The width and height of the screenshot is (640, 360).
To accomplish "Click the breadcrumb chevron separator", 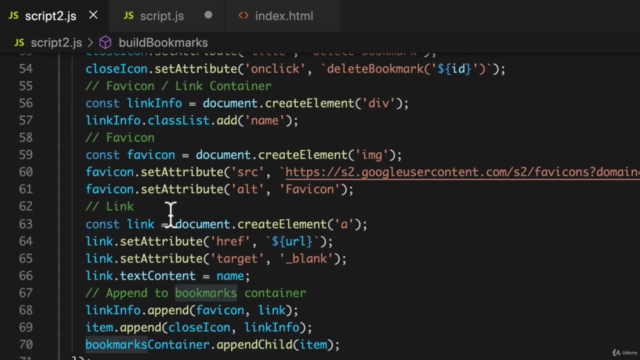I will click(91, 42).
